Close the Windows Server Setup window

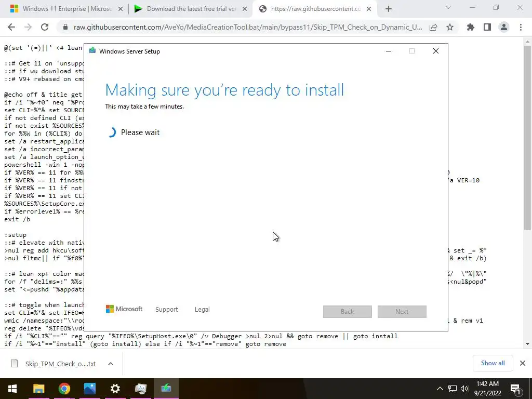436,51
